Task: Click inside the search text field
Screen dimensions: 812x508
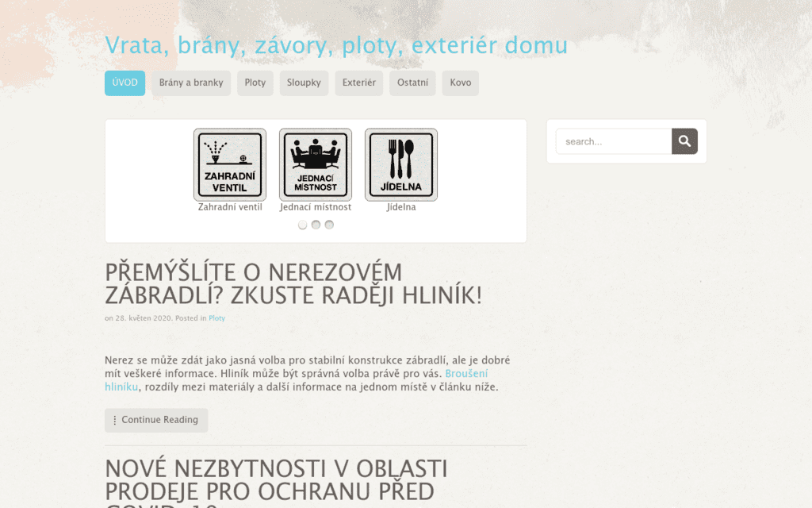Action: click(x=614, y=141)
